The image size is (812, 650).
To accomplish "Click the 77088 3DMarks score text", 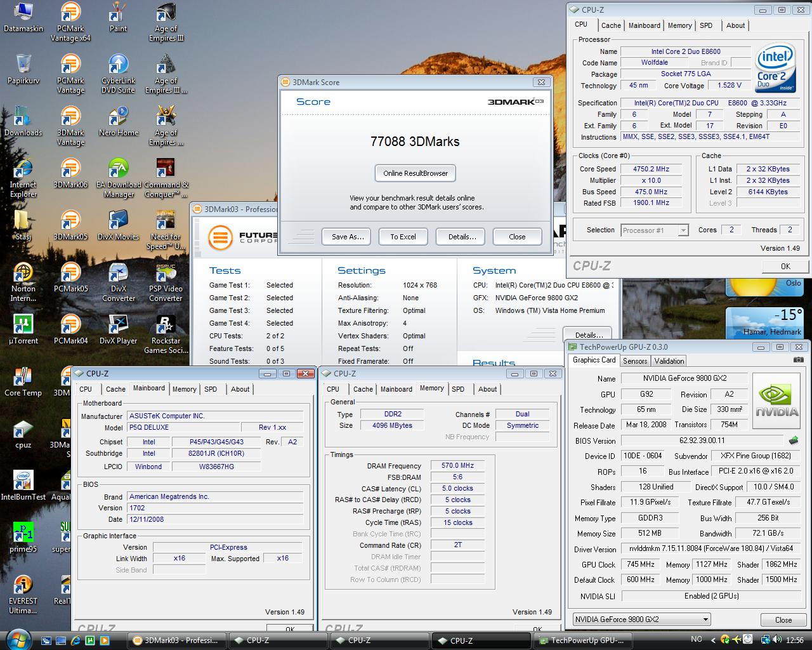I will tap(415, 142).
